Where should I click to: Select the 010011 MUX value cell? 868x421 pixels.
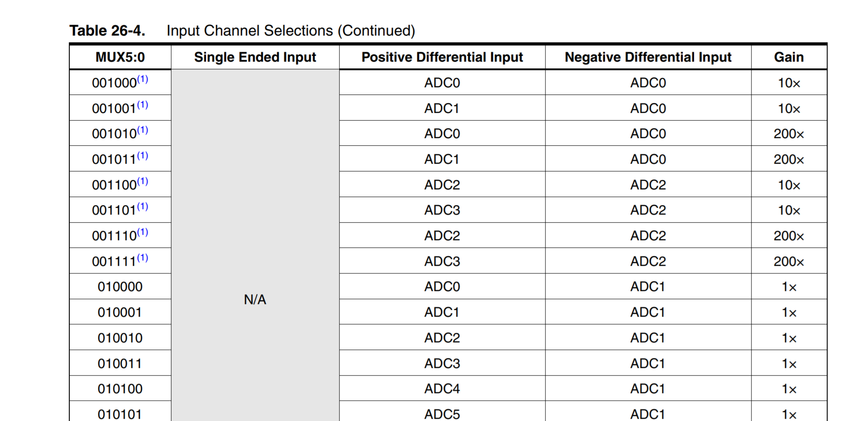pos(120,363)
